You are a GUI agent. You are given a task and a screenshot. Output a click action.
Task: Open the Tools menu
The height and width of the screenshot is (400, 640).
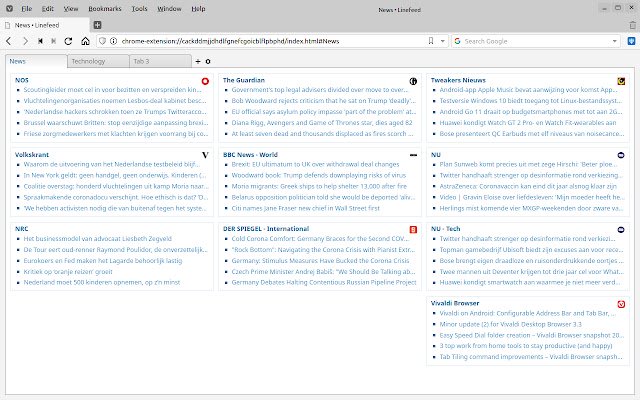139,9
